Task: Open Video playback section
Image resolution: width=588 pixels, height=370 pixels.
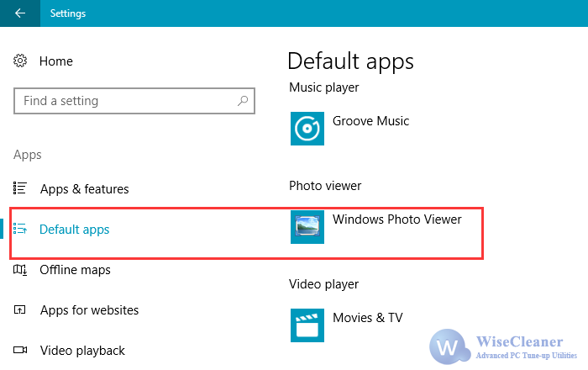Action: pyautogui.click(x=82, y=351)
